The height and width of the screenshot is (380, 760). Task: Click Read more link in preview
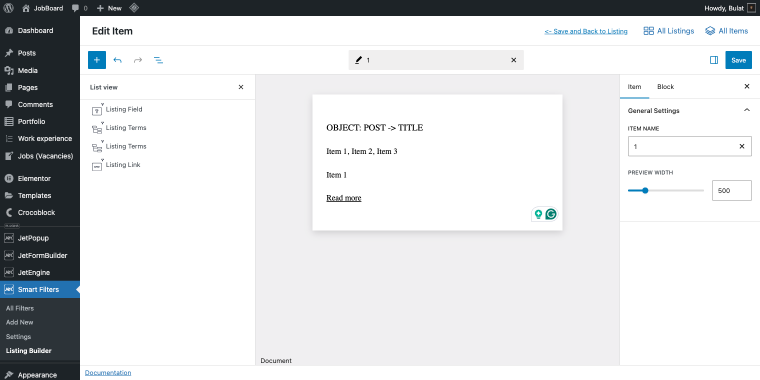[x=344, y=198]
